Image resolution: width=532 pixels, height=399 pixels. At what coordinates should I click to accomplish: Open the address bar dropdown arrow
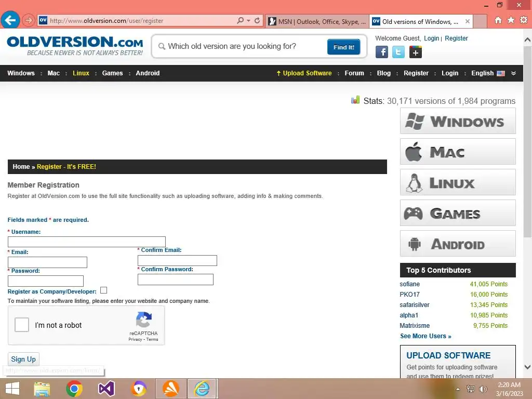point(248,21)
